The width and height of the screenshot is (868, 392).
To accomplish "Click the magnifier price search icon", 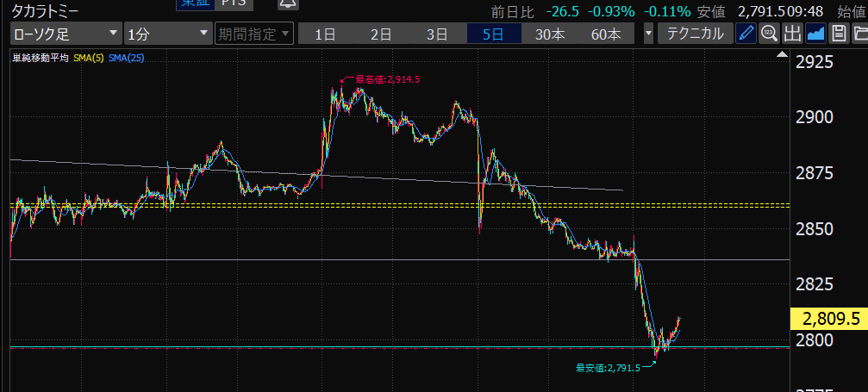I will pyautogui.click(x=769, y=34).
